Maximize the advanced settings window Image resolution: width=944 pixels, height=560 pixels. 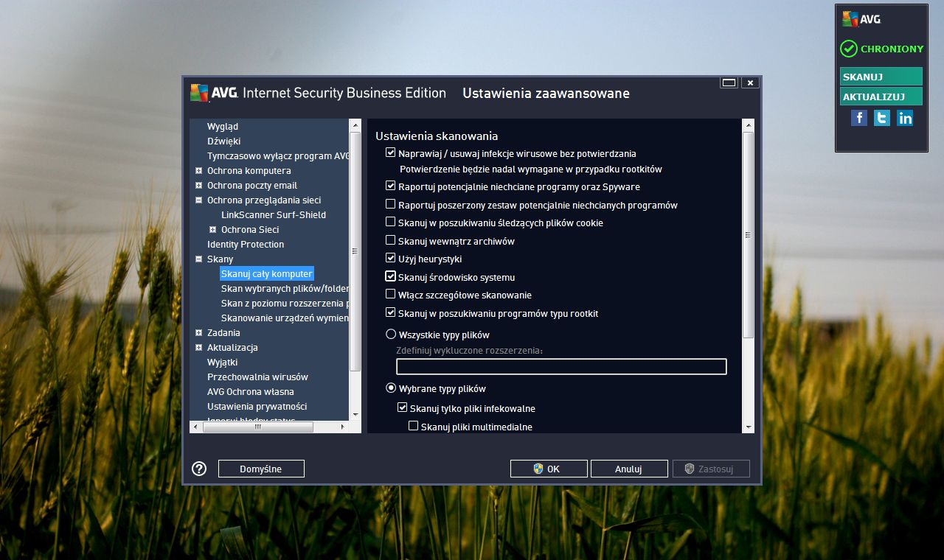point(729,83)
